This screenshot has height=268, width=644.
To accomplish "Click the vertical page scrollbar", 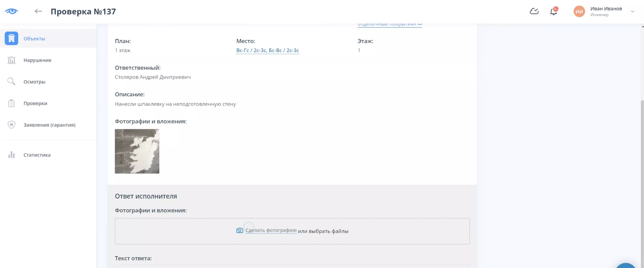I will (642, 175).
